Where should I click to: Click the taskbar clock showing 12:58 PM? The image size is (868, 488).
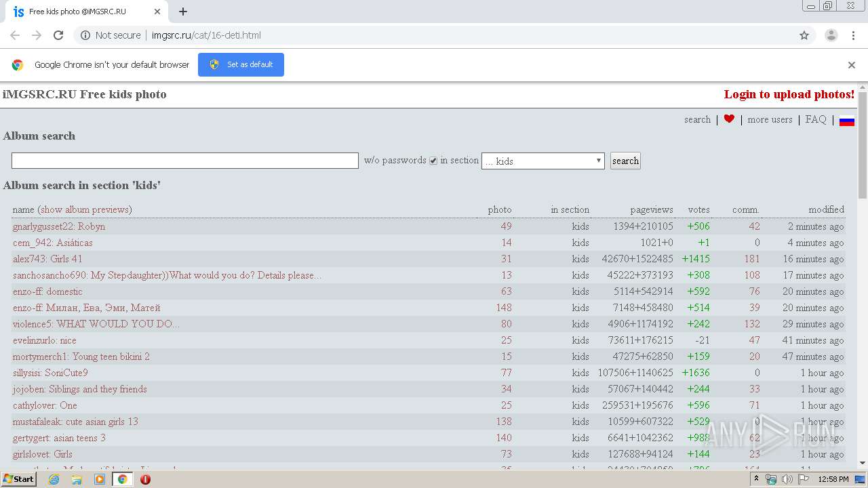(833, 479)
